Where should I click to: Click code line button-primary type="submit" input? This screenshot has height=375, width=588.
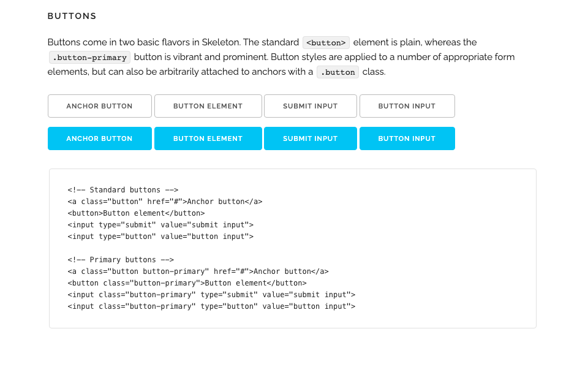tap(211, 294)
